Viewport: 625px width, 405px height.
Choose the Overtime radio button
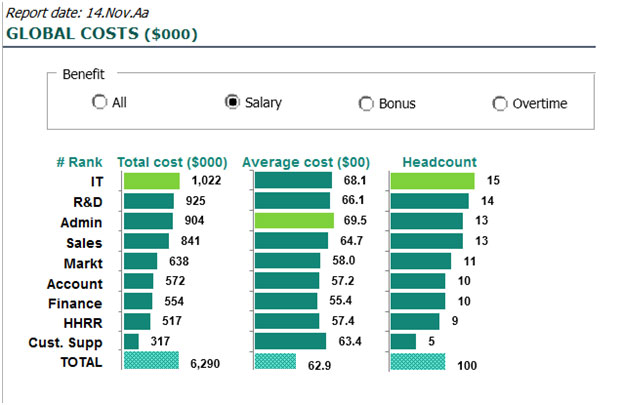(499, 104)
